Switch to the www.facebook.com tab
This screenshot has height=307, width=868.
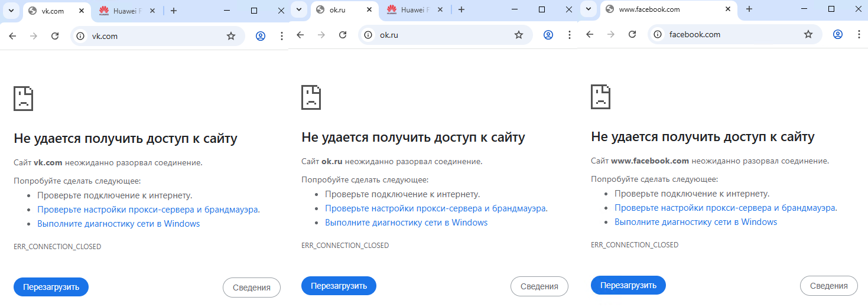pos(668,9)
